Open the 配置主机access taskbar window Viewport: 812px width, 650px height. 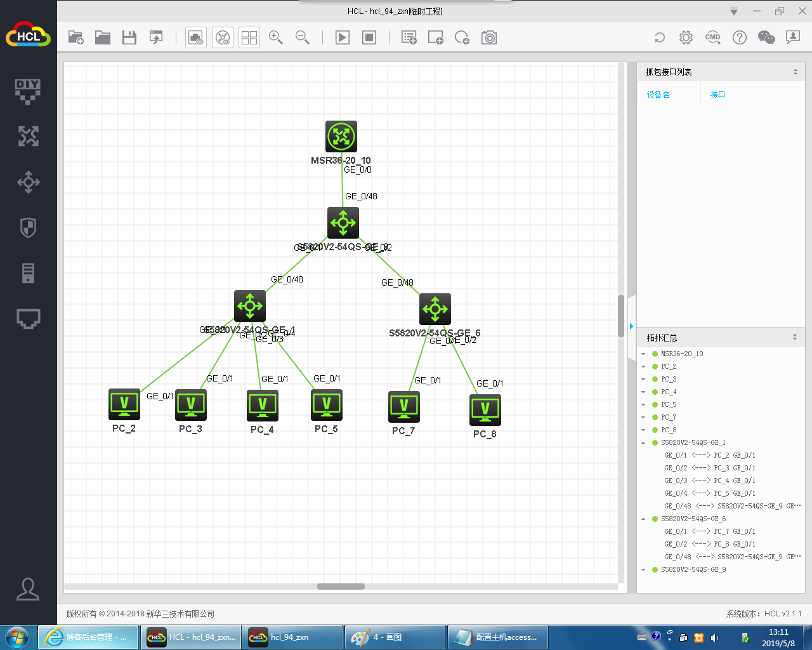497,637
